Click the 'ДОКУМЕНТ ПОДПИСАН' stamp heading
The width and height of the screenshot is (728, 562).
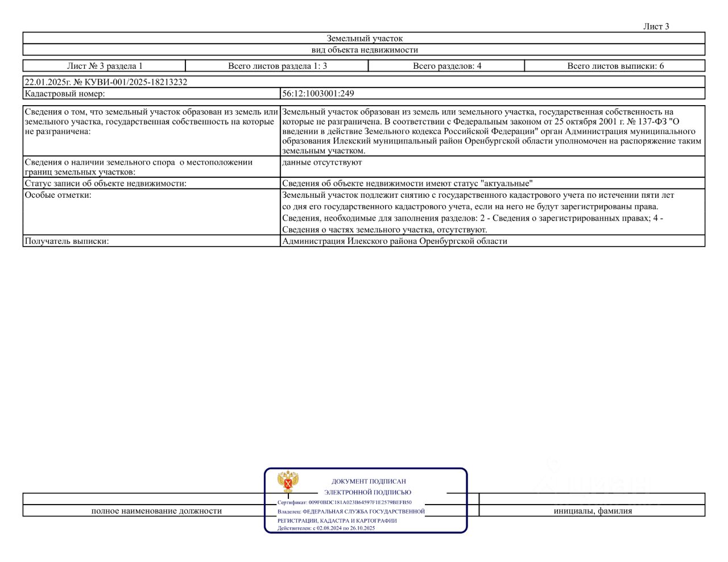[369, 481]
